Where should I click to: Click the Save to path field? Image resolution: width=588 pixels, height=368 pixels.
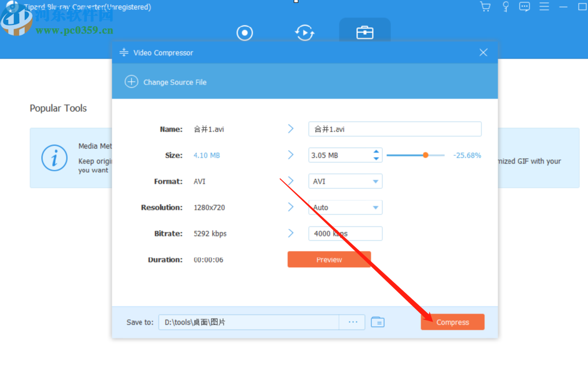249,322
